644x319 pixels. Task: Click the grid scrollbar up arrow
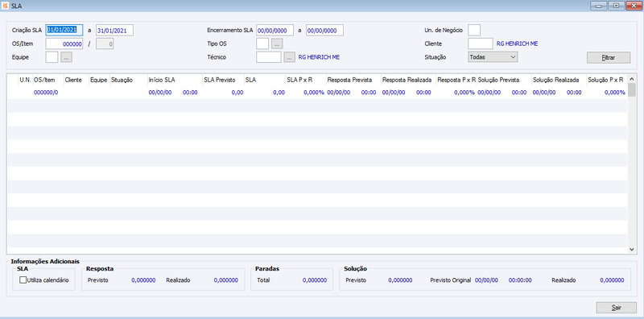632,78
